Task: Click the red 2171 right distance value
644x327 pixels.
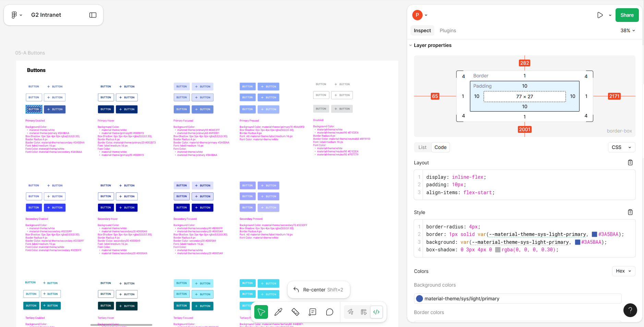Action: pos(614,96)
